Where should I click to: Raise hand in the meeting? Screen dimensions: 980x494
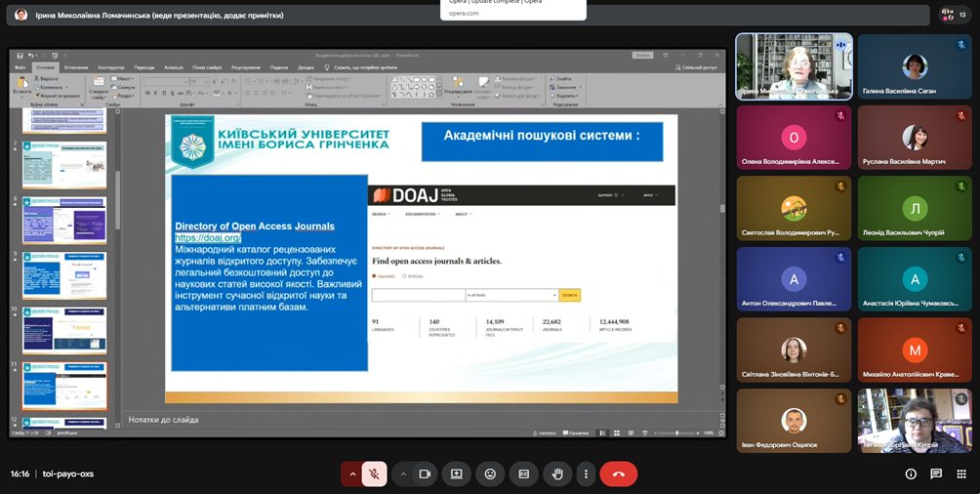pos(556,473)
